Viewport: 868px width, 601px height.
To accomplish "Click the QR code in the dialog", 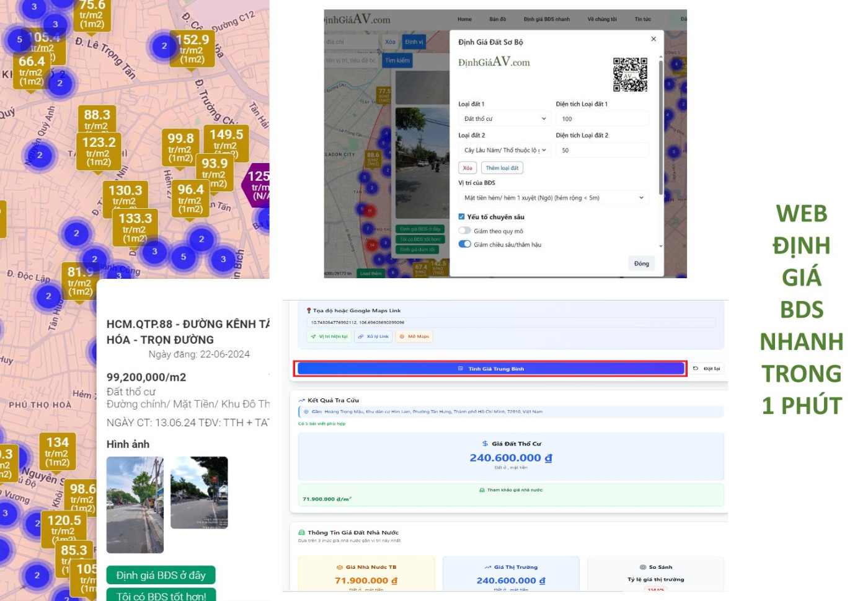I will 630,74.
